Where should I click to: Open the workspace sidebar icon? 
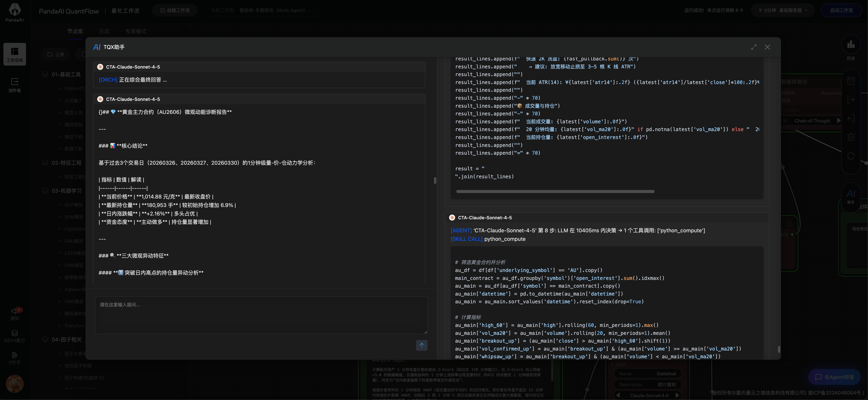pyautogui.click(x=15, y=54)
